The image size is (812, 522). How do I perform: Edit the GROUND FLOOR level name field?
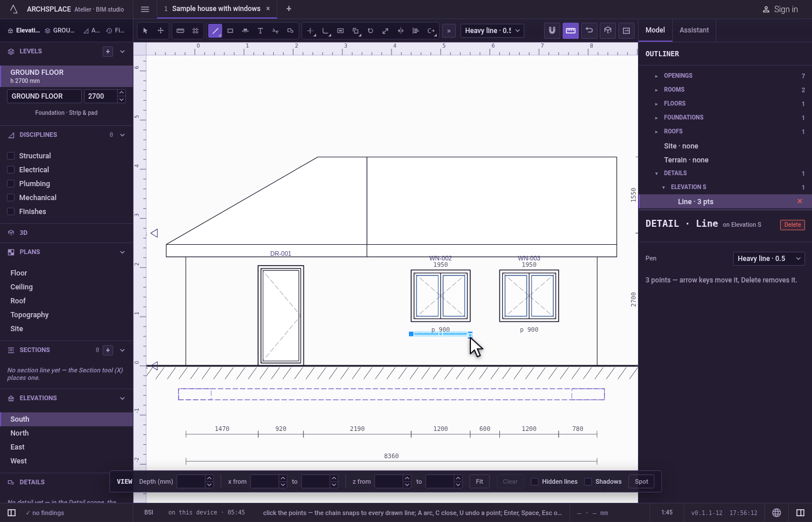pyautogui.click(x=44, y=96)
